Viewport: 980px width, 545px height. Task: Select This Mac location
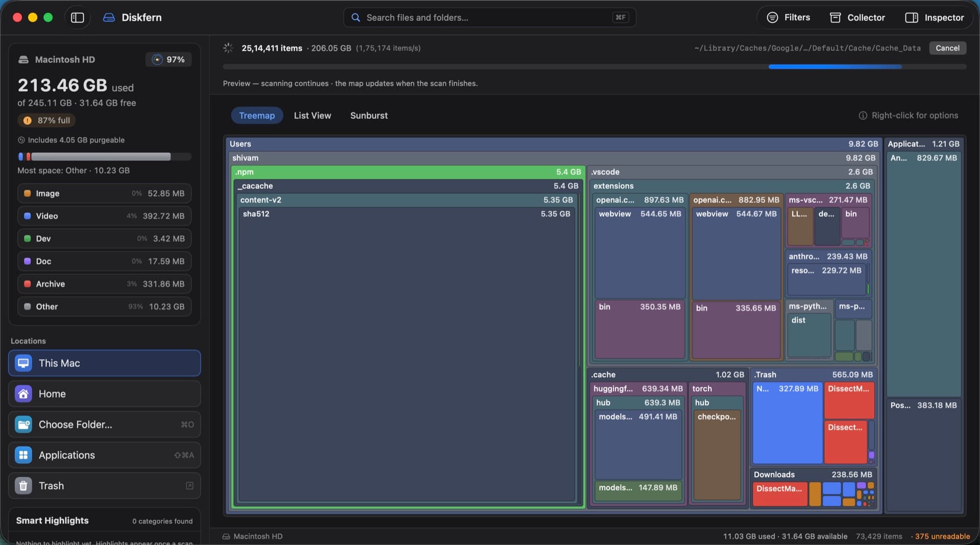105,363
